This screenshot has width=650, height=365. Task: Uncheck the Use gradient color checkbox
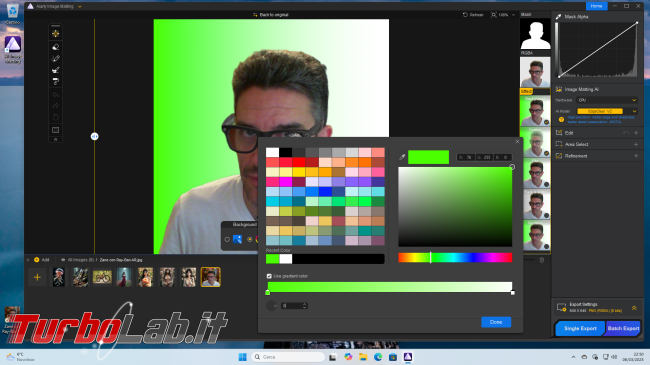pos(269,276)
